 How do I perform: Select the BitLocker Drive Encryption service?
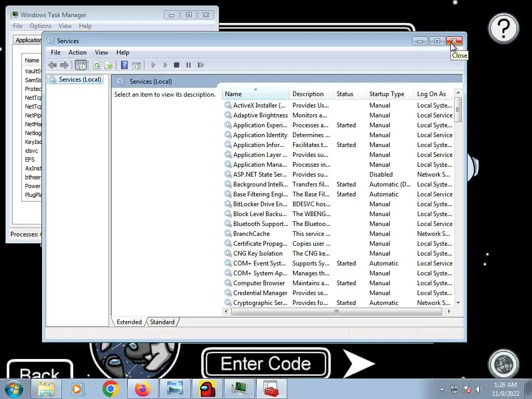(x=338, y=204)
